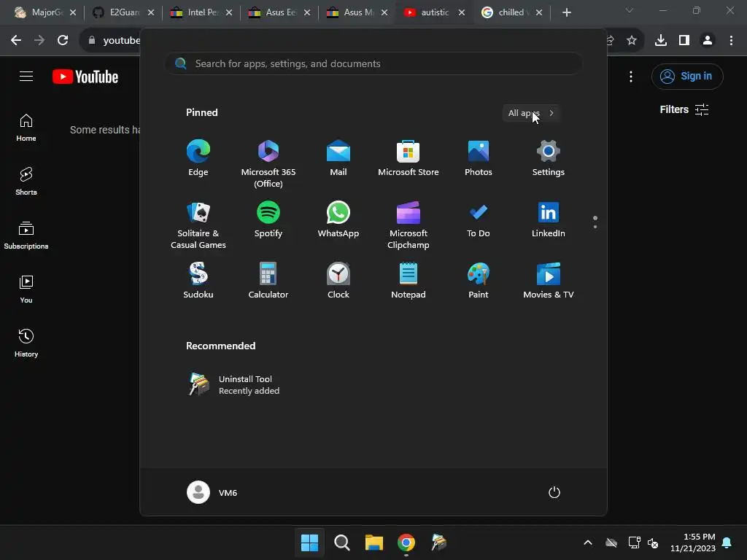Image resolution: width=747 pixels, height=560 pixels.
Task: Expand the All apps list
Action: click(531, 113)
